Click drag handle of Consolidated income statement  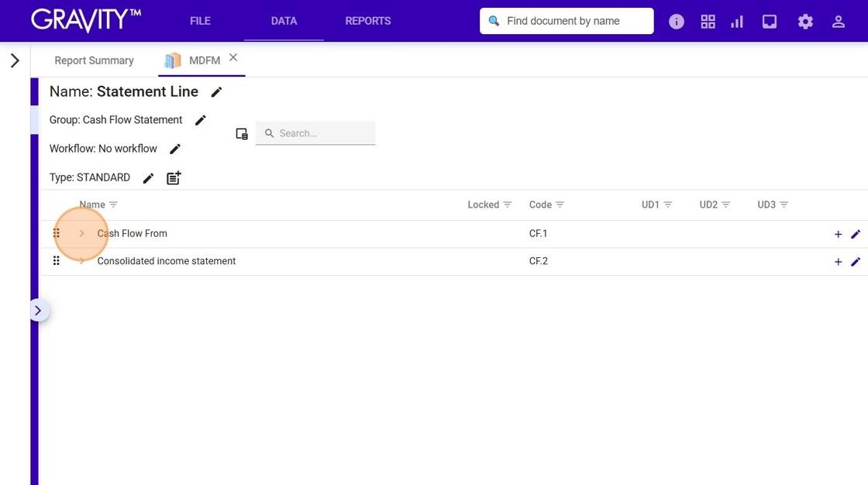point(56,260)
